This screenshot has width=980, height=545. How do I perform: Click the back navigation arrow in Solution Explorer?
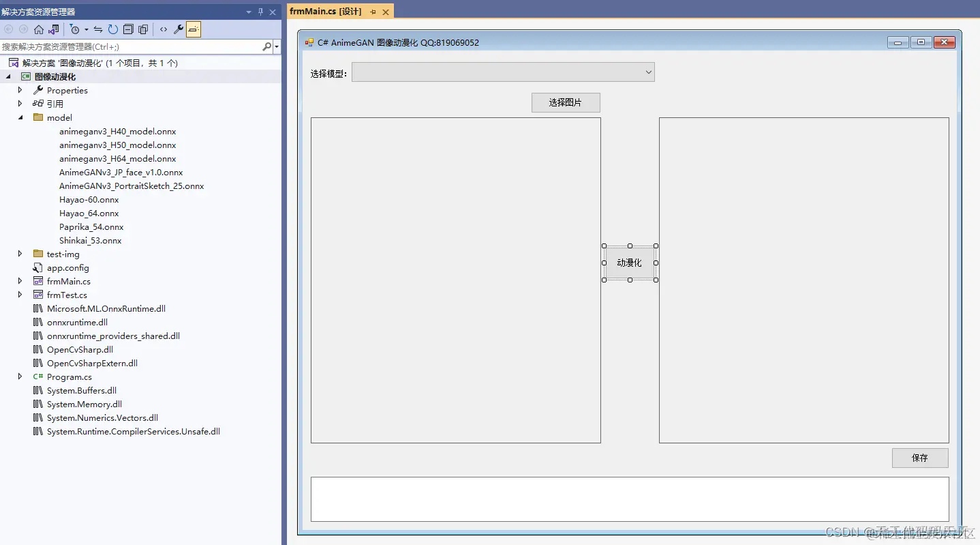point(9,29)
